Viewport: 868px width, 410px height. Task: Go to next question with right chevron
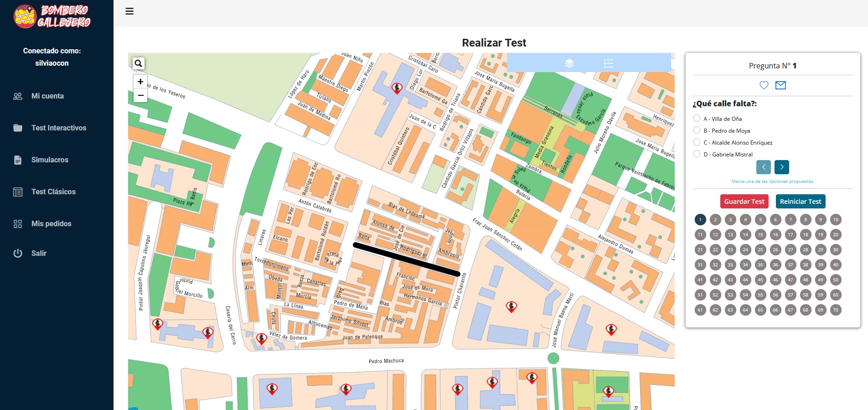pyautogui.click(x=781, y=167)
